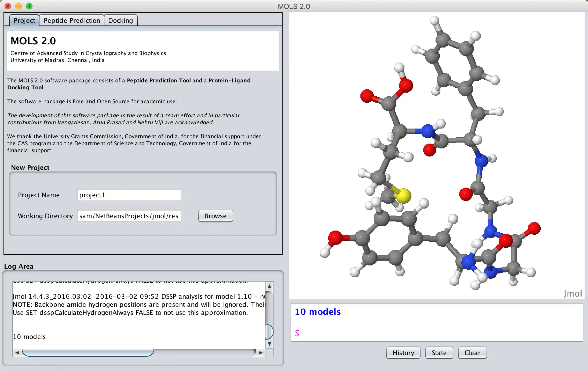Screen dimensions: 588x372
Task: Close the MOLS 2.0 window
Action: [x=8, y=6]
